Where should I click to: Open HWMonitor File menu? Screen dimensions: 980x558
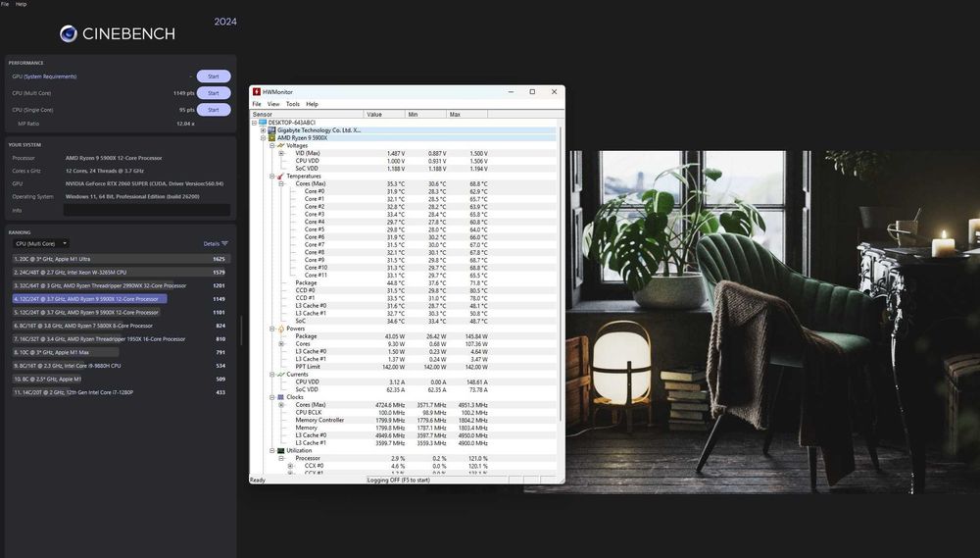tap(256, 104)
